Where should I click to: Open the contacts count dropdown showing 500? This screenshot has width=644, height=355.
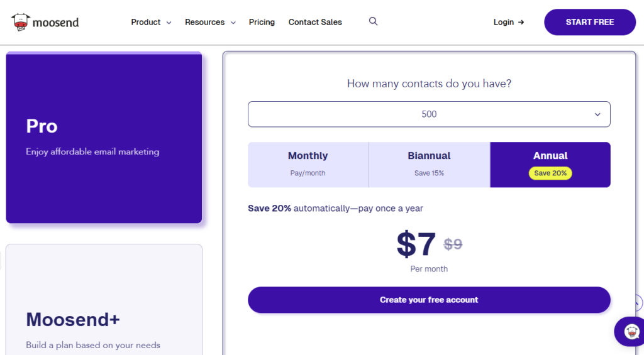pos(429,114)
